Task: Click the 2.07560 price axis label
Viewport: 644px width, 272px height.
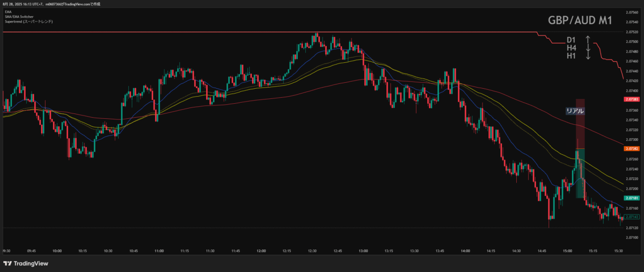Action: point(631,12)
